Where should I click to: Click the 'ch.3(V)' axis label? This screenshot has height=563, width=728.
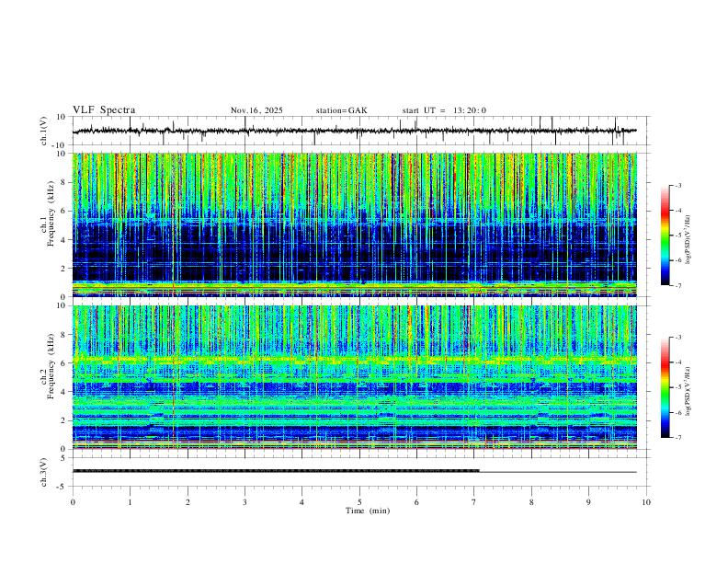coord(44,472)
